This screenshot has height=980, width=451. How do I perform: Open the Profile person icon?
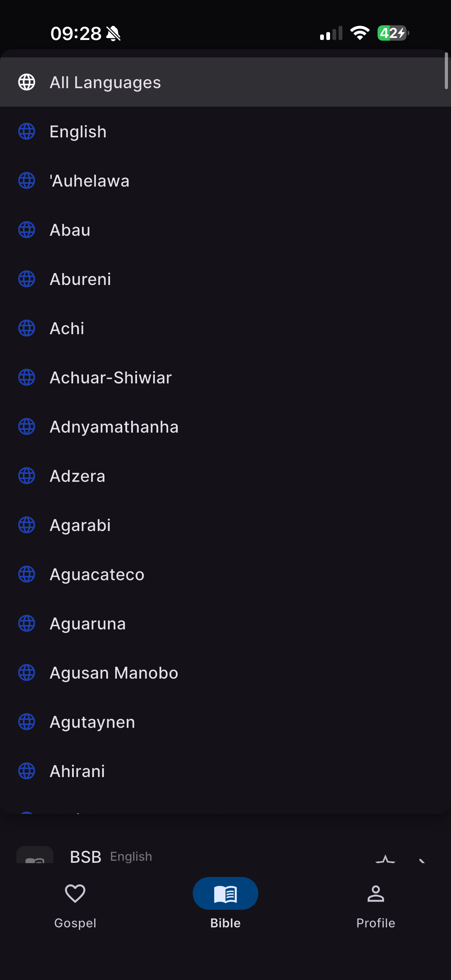point(375,893)
